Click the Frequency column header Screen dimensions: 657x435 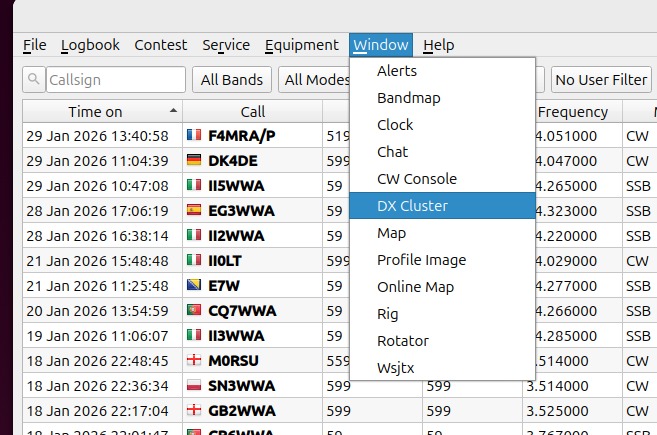pos(572,112)
